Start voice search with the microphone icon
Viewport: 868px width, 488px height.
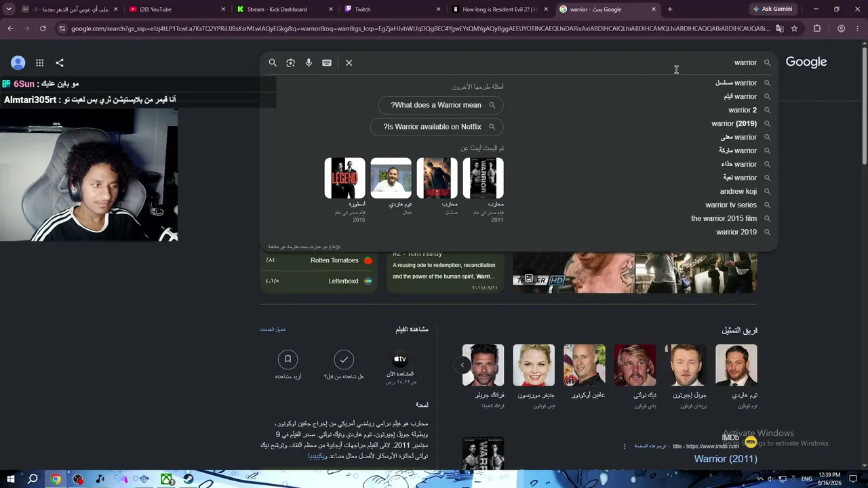[309, 62]
